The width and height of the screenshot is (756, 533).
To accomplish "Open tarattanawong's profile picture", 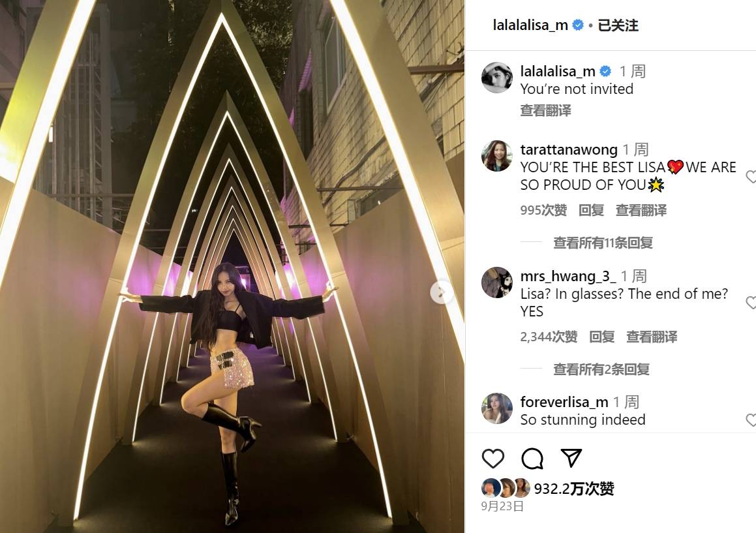I will pyautogui.click(x=497, y=156).
